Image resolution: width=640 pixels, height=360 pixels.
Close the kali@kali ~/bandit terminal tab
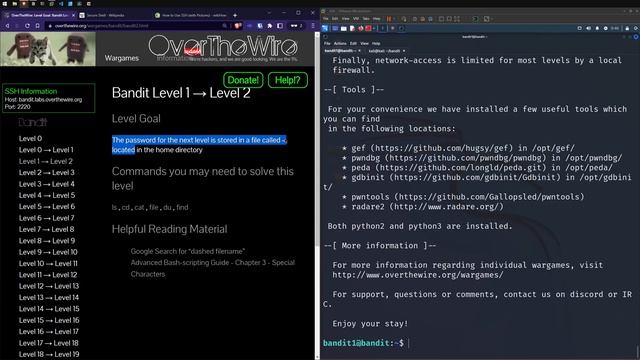pyautogui.click(x=404, y=51)
